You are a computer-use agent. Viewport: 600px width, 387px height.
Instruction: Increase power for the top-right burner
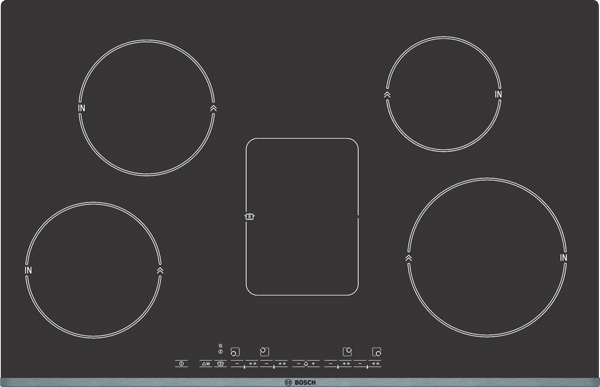pos(345,364)
